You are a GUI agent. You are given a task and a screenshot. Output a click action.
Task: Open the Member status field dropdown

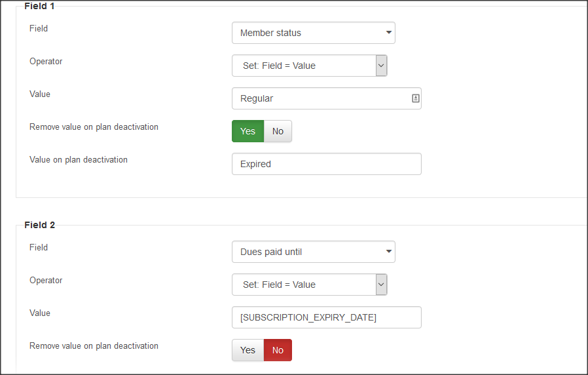314,33
